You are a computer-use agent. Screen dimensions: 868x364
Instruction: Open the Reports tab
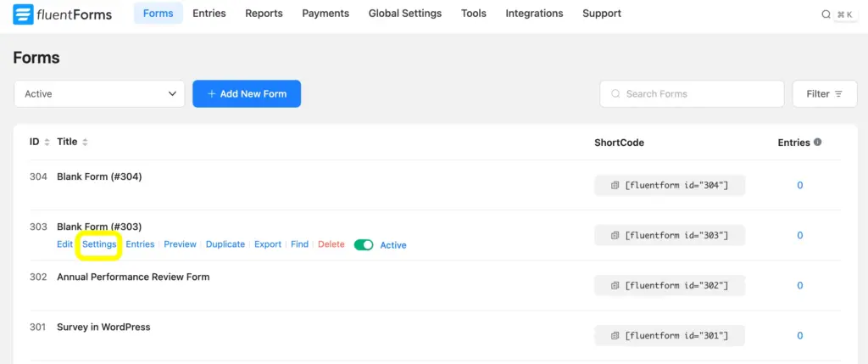[264, 14]
